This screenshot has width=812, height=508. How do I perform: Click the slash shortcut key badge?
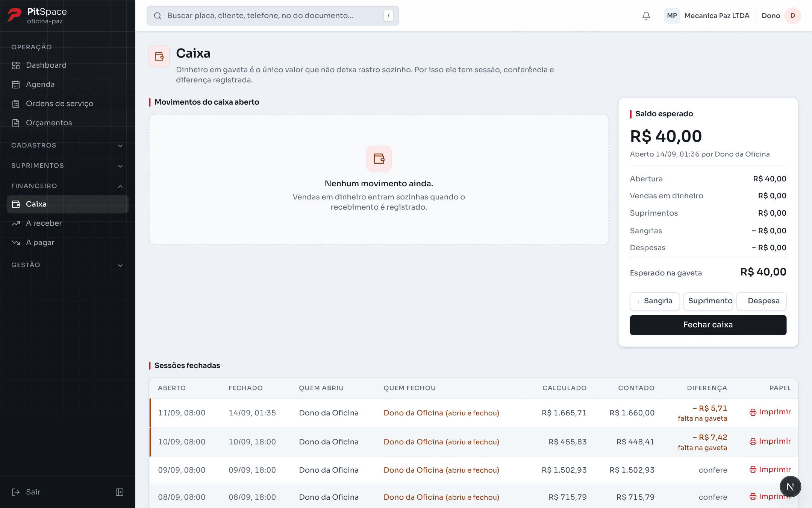click(x=388, y=16)
